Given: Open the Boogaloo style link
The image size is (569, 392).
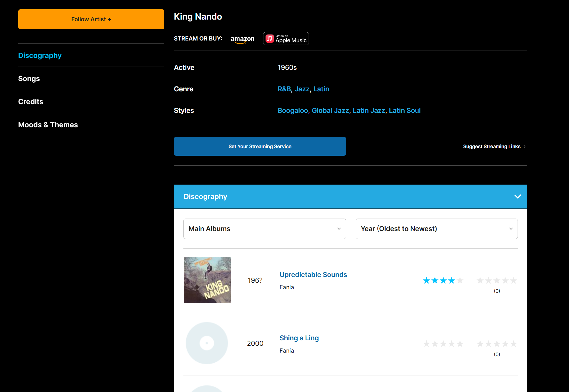Looking at the screenshot, I should 293,111.
